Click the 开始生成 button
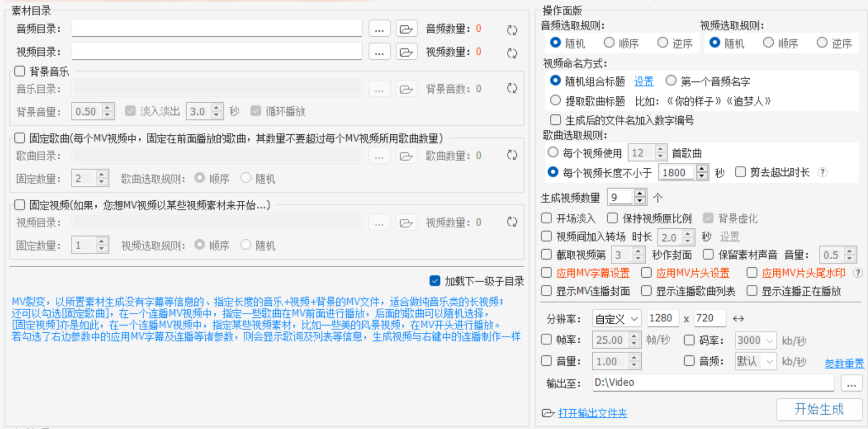Viewport: 868px width, 429px height. click(819, 409)
